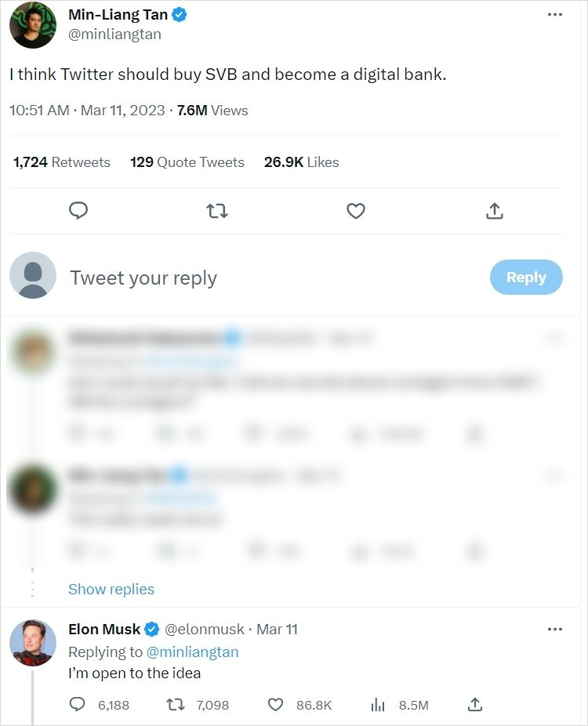Click the reply icon under main tweet
The image size is (588, 726).
tap(78, 211)
